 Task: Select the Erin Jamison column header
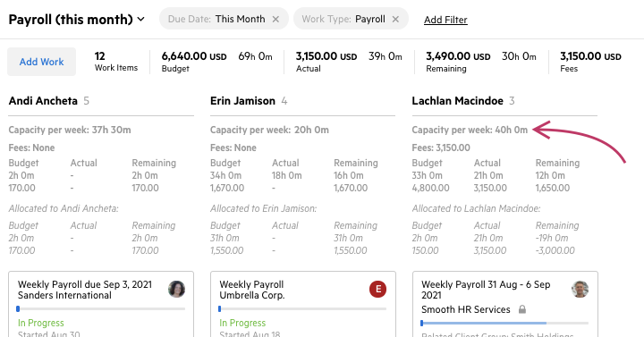coord(242,101)
